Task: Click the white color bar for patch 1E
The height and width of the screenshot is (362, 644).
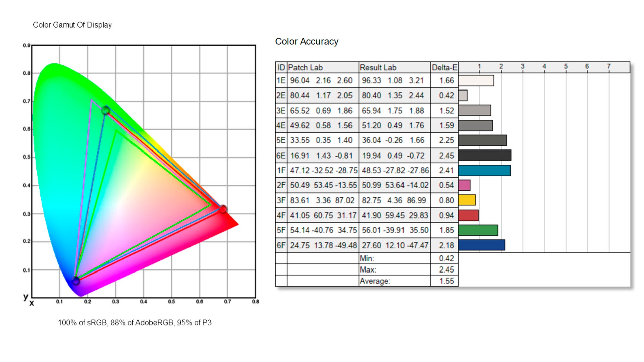Action: click(476, 81)
